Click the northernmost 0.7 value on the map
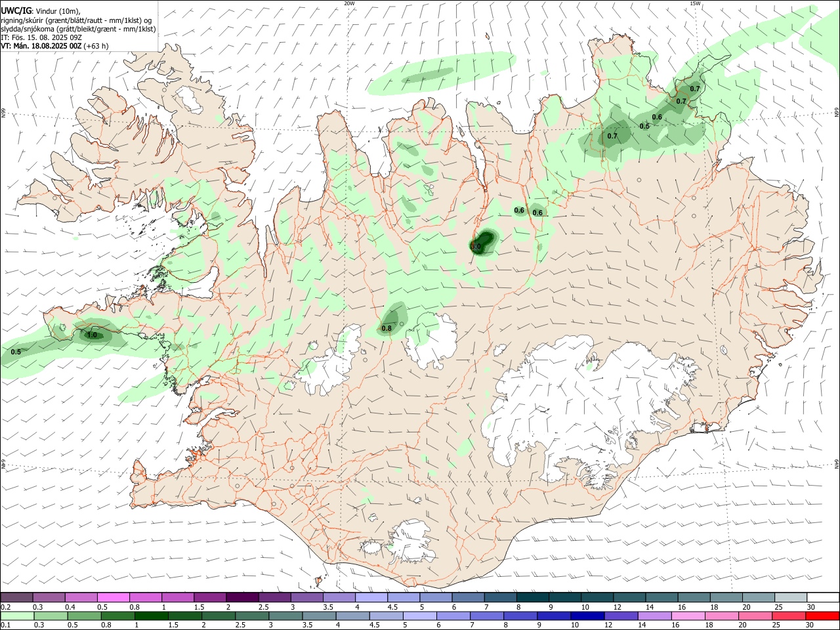Screen dimensions: 840x630 point(695,89)
